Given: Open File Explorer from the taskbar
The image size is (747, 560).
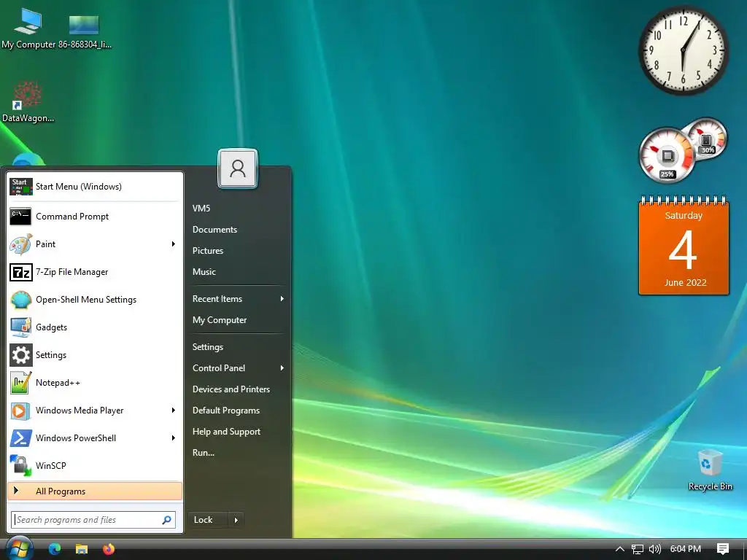Looking at the screenshot, I should 82,549.
